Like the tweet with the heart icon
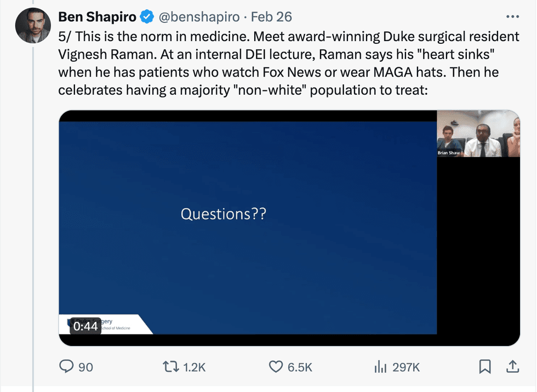 click(x=276, y=367)
